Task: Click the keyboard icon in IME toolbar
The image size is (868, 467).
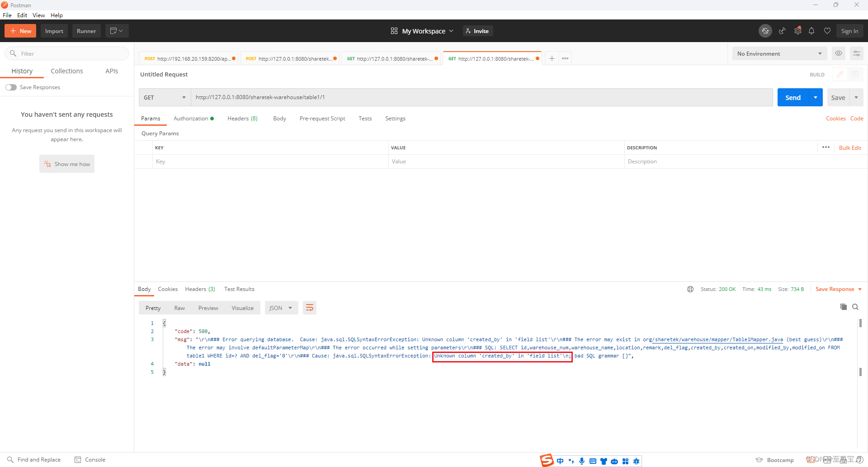Action: (x=593, y=461)
